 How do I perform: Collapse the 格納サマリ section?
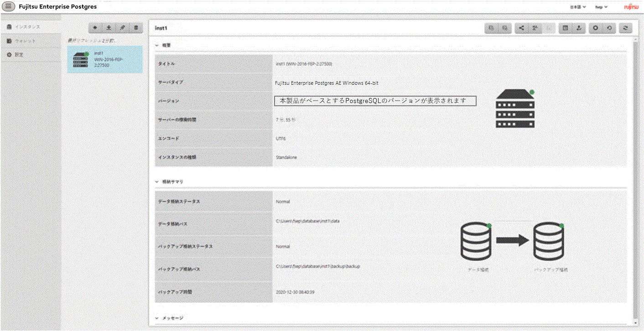coord(157,181)
